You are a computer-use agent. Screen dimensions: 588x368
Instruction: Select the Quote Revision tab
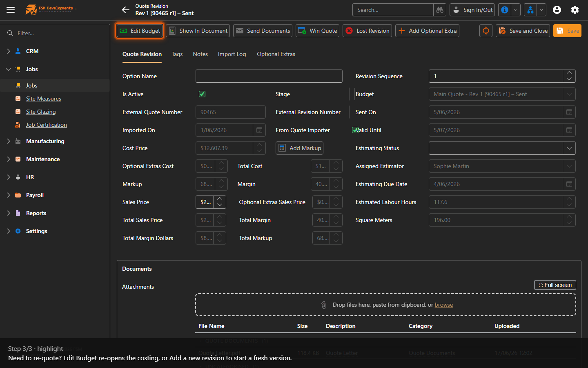click(142, 54)
